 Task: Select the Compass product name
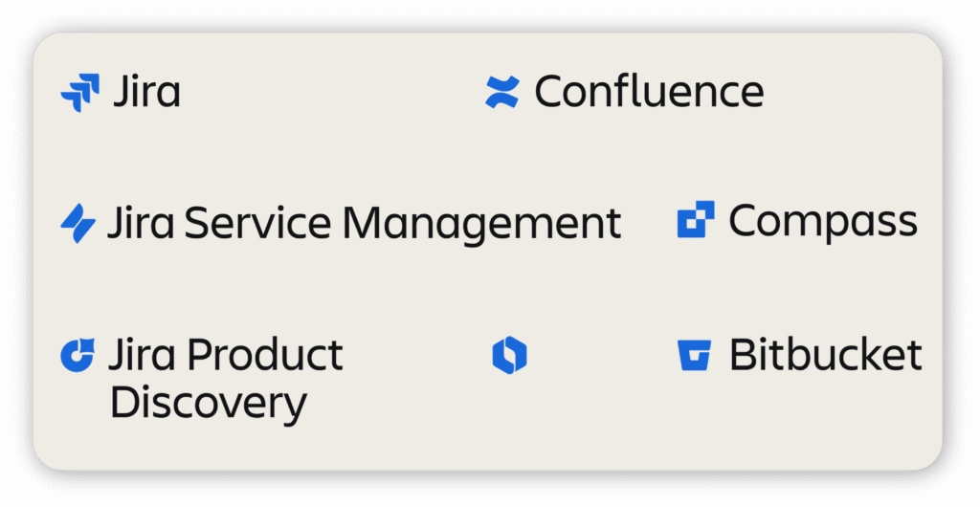point(823,222)
